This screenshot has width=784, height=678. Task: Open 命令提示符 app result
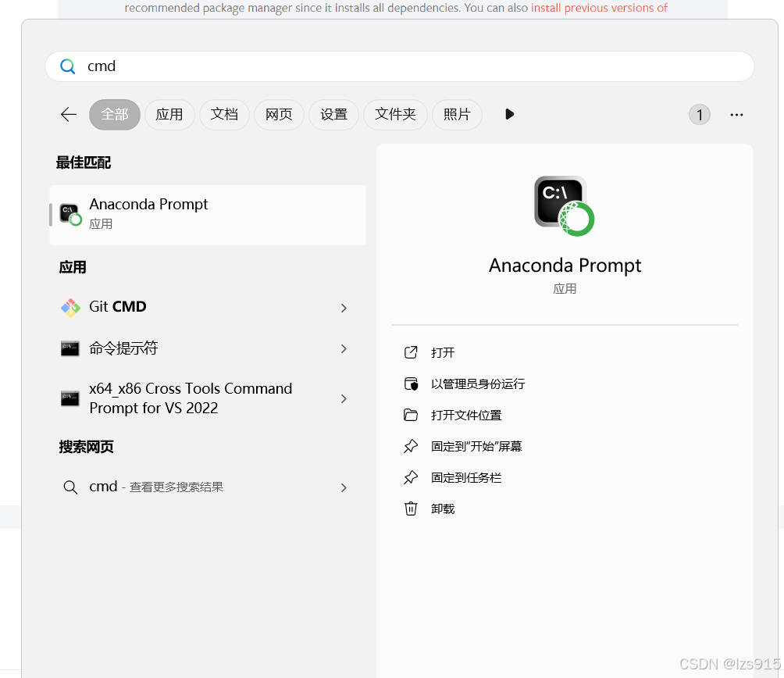pyautogui.click(x=208, y=348)
